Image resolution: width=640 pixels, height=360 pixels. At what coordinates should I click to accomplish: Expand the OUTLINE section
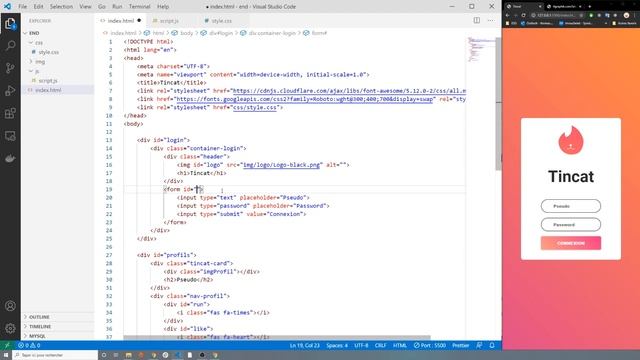tap(39, 317)
